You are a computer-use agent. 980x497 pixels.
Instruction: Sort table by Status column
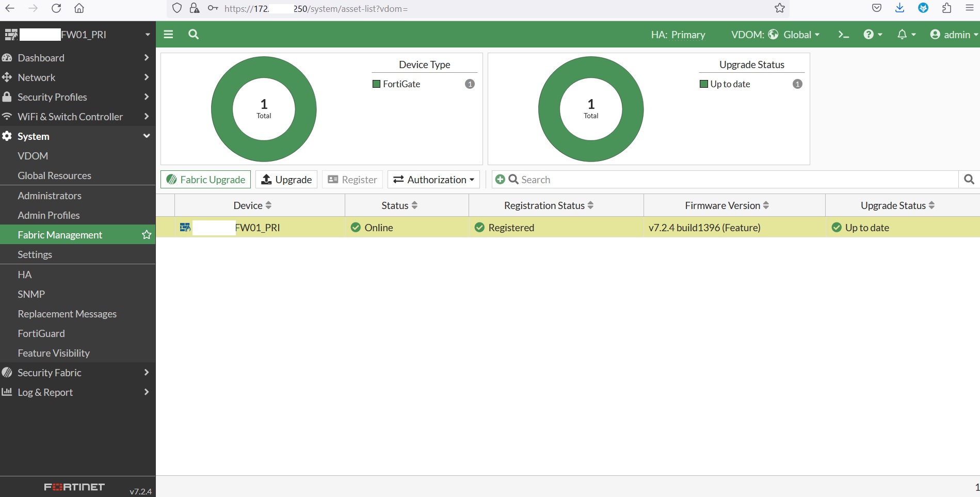click(x=407, y=205)
